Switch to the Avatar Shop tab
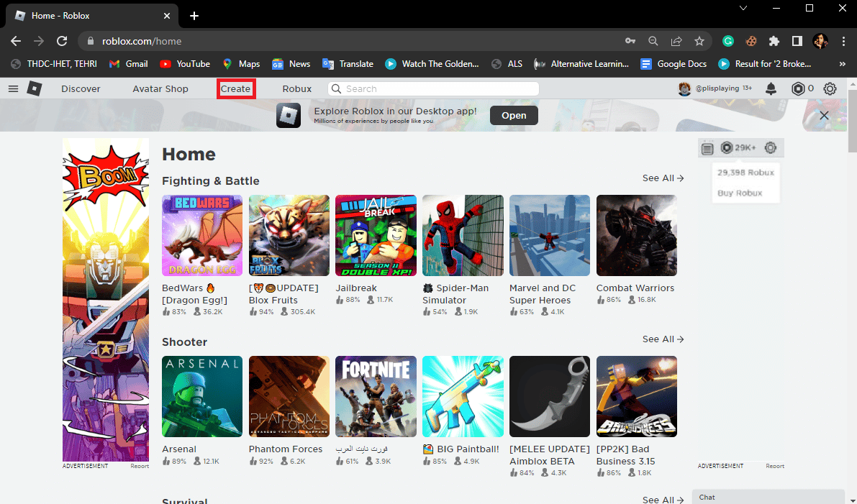 [160, 88]
